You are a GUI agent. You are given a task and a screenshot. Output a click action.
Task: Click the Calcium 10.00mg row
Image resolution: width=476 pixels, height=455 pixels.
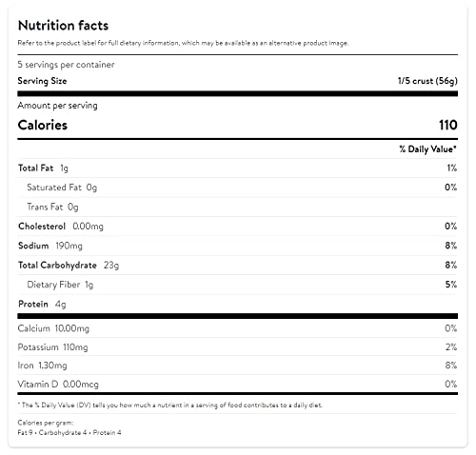point(238,328)
